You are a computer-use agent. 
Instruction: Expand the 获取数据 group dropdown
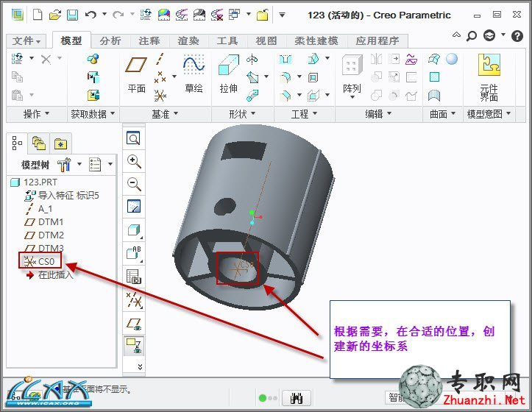point(92,114)
